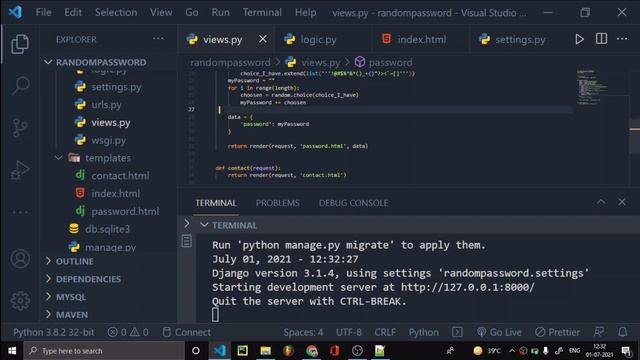This screenshot has height=360, width=640.
Task: Run Python file with play button
Action: coord(579,39)
